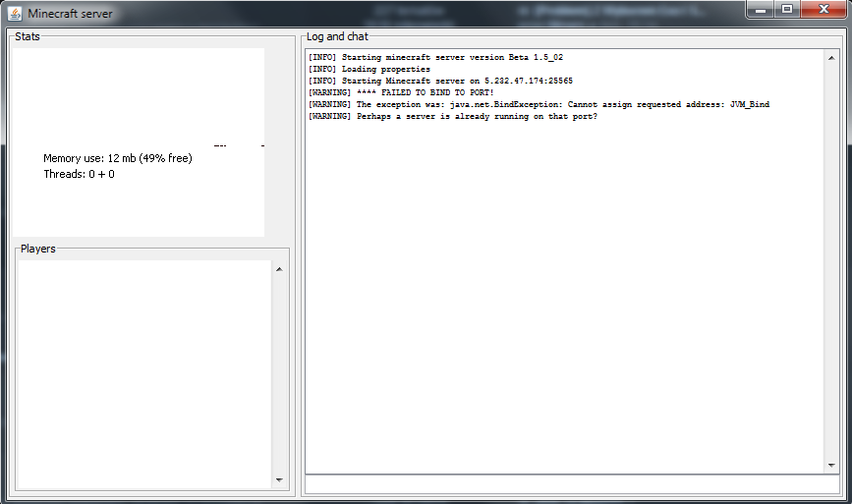852x504 pixels.
Task: Click the "Stats" panel title
Action: point(28,36)
